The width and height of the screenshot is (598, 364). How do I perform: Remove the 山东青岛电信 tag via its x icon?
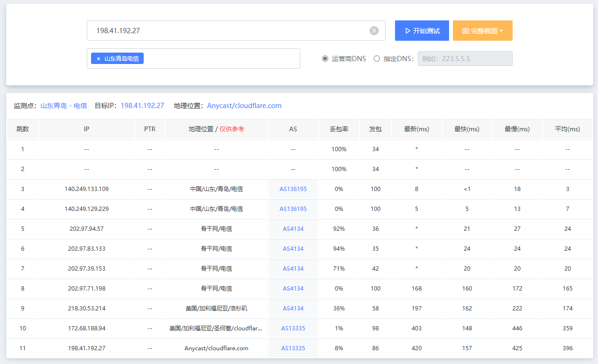(x=99, y=59)
